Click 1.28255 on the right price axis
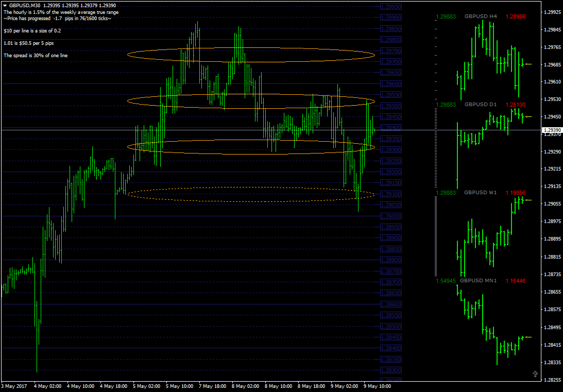563x392 pixels. click(x=552, y=380)
